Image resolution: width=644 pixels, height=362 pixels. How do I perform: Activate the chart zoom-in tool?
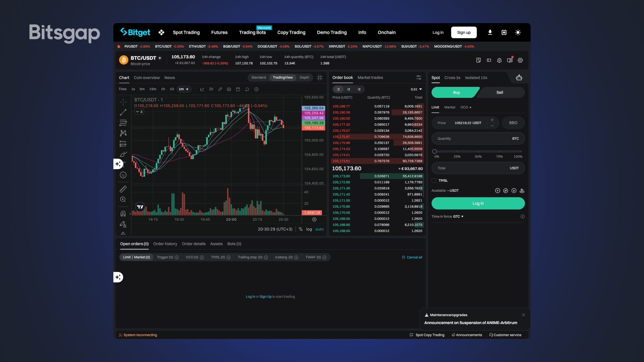coord(123,199)
